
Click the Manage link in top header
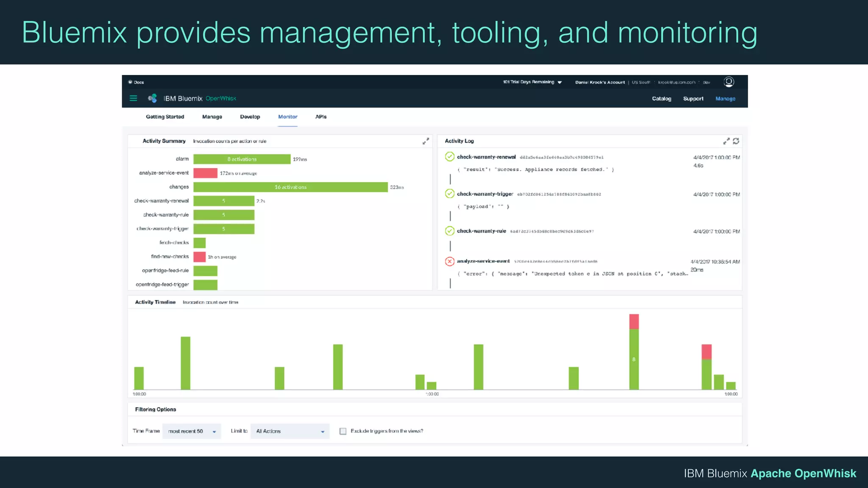tap(725, 99)
